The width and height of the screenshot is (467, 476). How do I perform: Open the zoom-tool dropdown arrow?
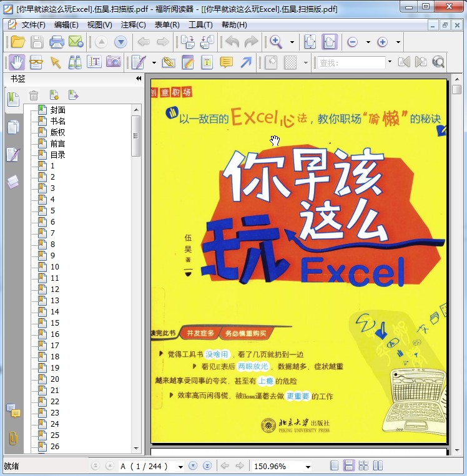pyautogui.click(x=292, y=42)
